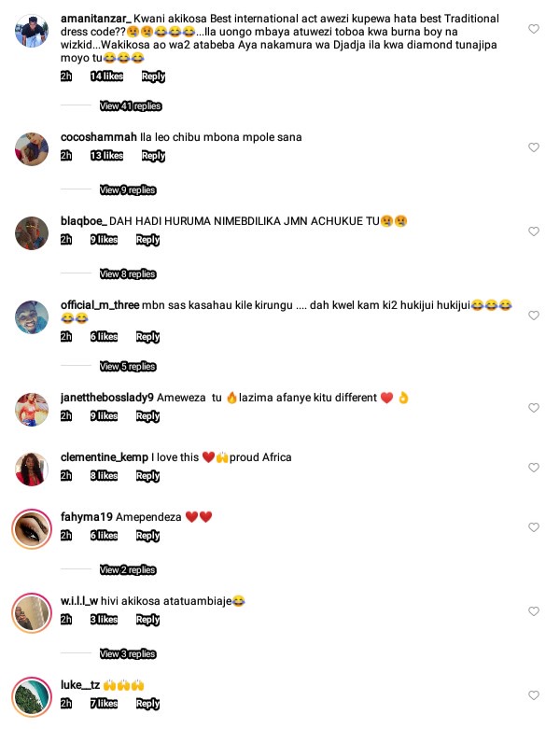Open cocoshammah's avatar

[32, 149]
